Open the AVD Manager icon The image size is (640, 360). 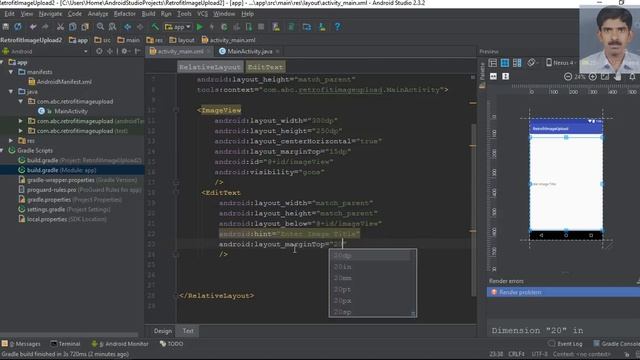click(276, 27)
